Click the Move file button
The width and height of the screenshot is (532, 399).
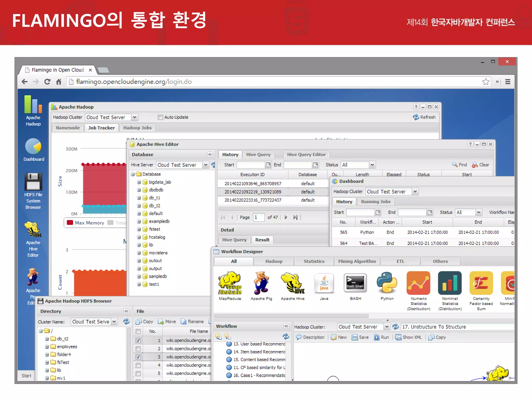tap(167, 322)
